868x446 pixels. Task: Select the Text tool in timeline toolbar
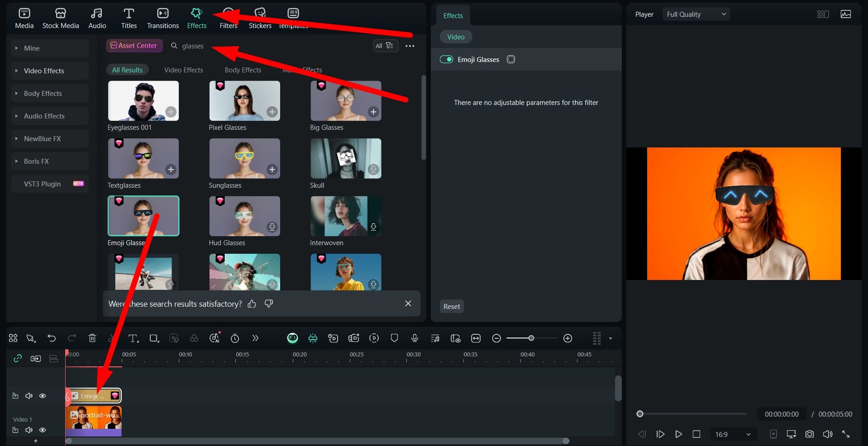pos(134,338)
